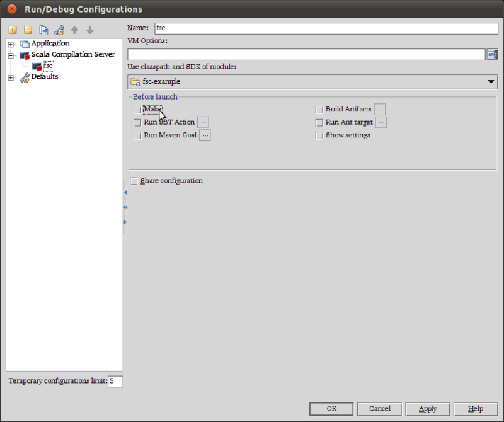Viewport: 504px width, 422px height.
Task: Open the edit defaults wrench icon
Action: (59, 30)
